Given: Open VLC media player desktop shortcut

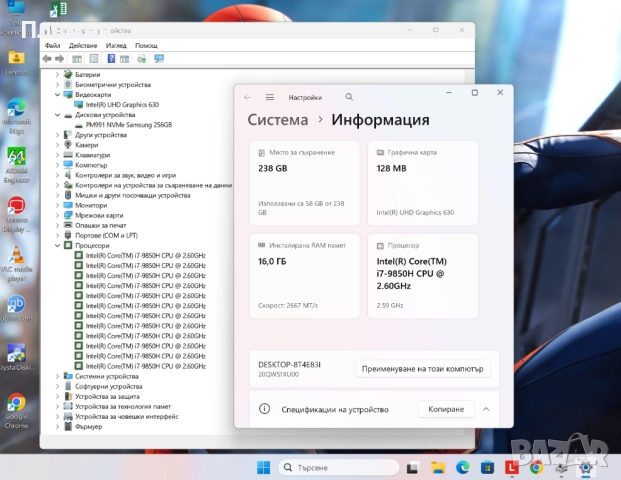Looking at the screenshot, I should coord(17,263).
